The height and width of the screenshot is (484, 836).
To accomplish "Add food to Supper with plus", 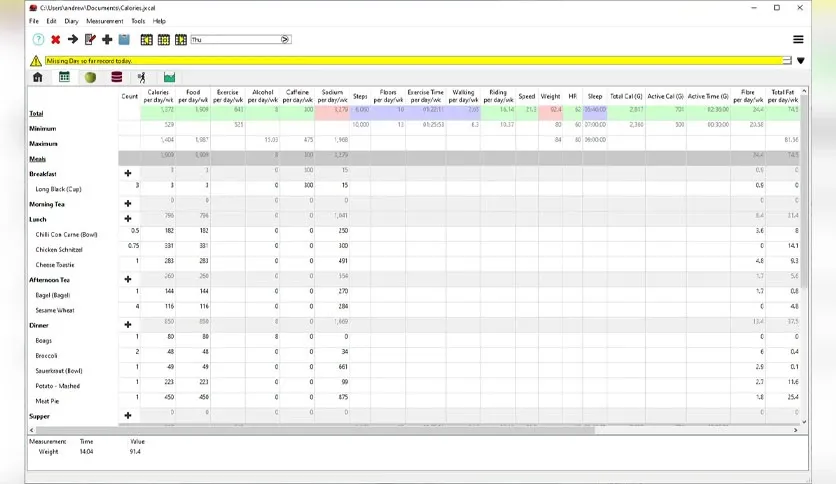I will tap(128, 416).
